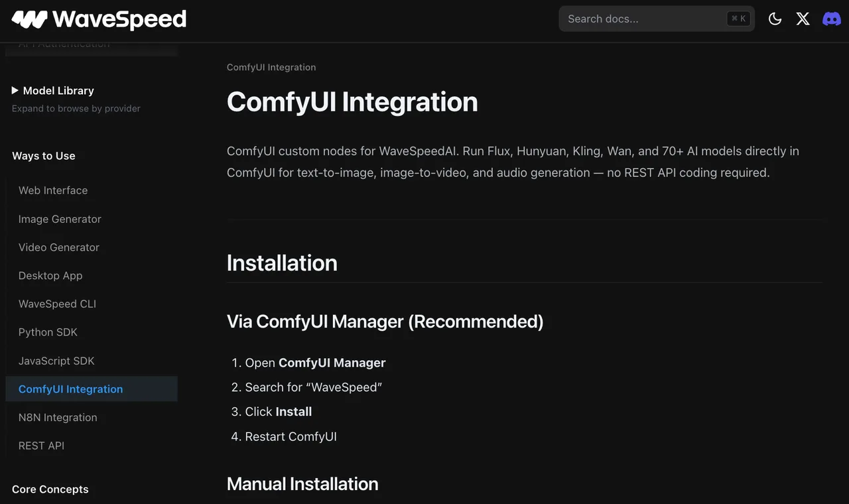The width and height of the screenshot is (849, 504).
Task: Open the X (Twitter) icon link
Action: click(803, 19)
